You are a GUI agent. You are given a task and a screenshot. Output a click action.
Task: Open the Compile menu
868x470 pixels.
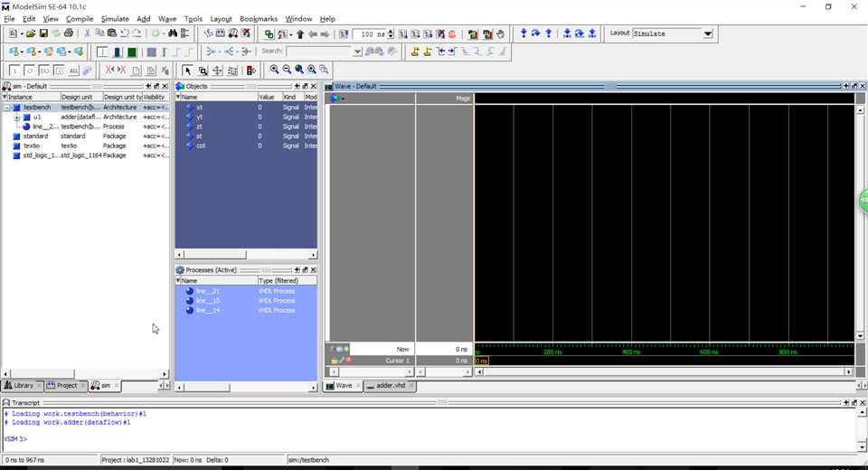pos(80,19)
